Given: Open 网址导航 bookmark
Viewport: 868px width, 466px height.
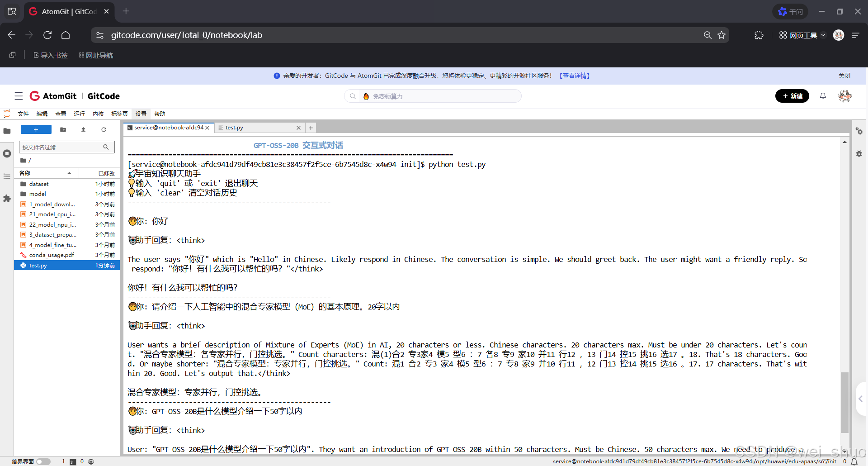Looking at the screenshot, I should 96,55.
